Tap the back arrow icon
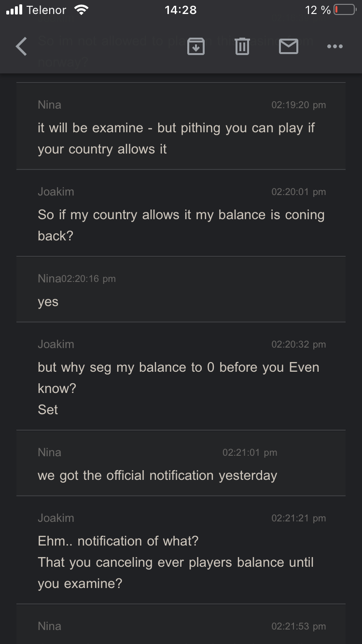This screenshot has height=644, width=362. (x=21, y=46)
